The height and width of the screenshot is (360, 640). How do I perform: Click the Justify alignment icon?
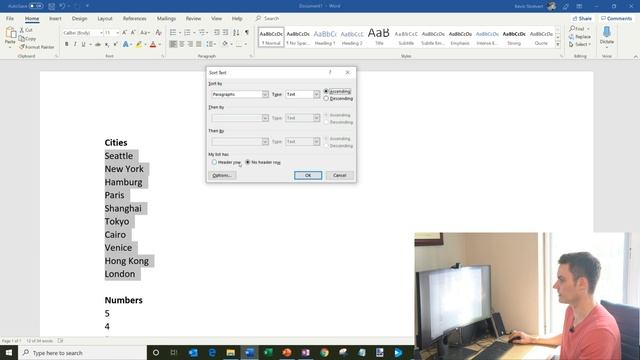point(199,44)
